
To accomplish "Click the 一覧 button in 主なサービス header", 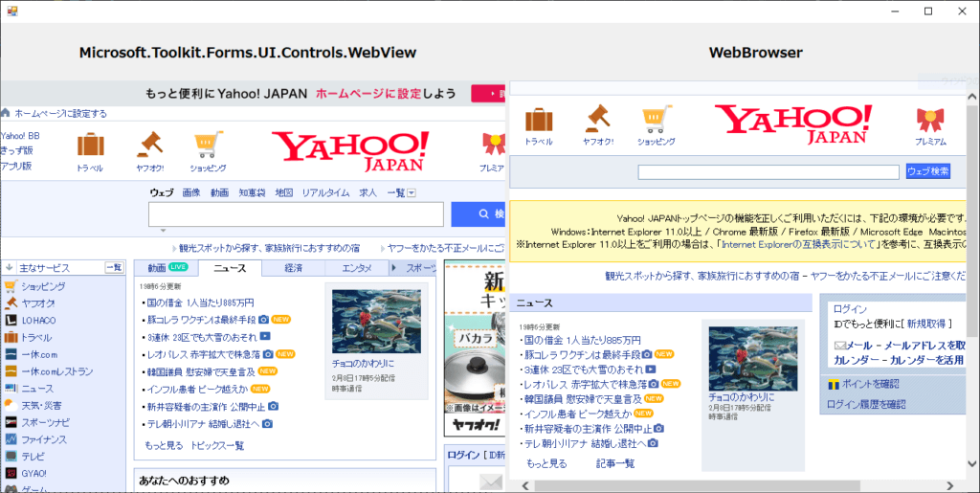I will click(x=114, y=267).
